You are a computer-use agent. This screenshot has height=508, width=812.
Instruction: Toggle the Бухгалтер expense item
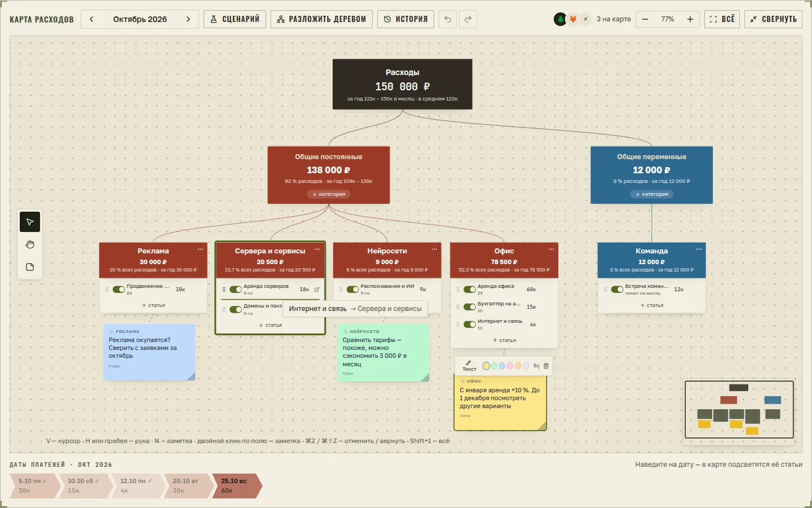coord(470,307)
